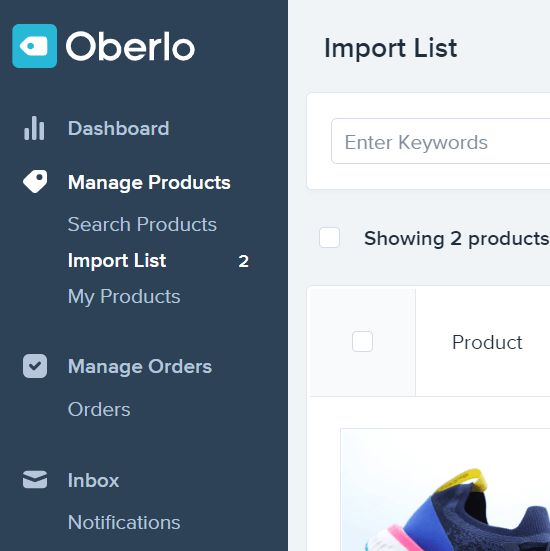
Task: View Notifications in the sidebar
Action: 124,522
